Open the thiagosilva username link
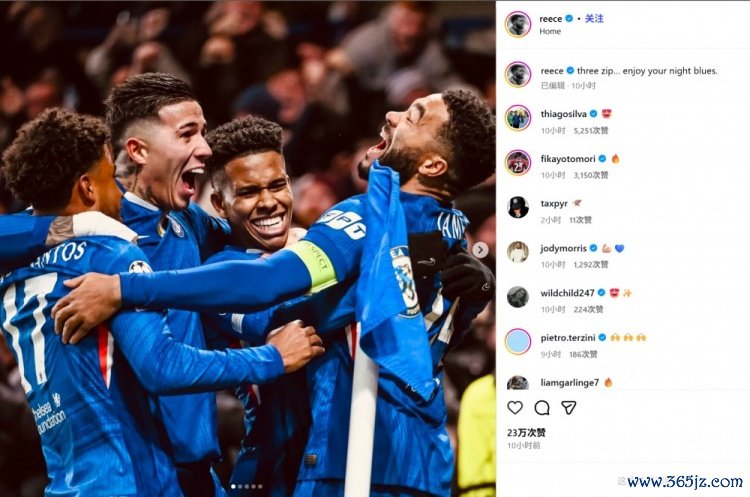The image size is (750, 497). coord(563,114)
